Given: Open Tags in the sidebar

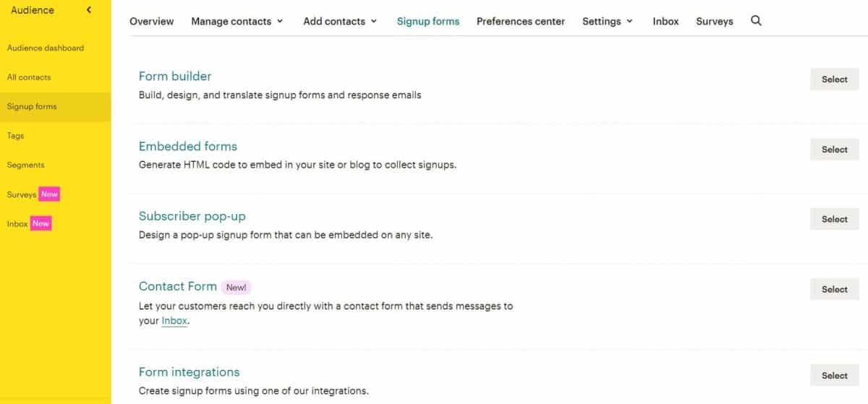Looking at the screenshot, I should 15,136.
